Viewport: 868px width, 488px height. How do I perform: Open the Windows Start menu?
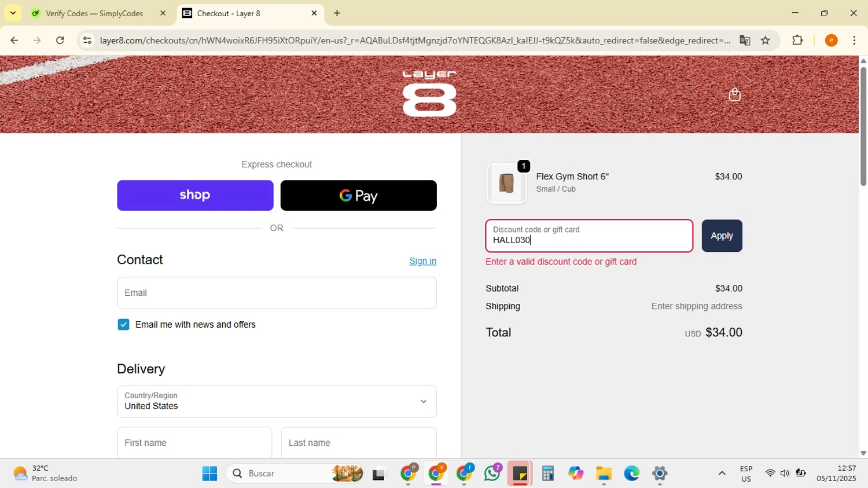click(209, 474)
